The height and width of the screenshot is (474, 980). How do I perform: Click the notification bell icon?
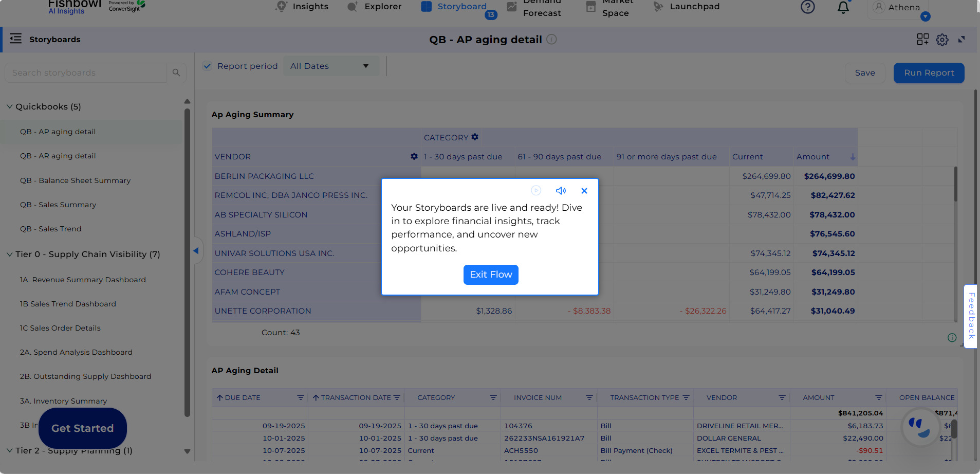(843, 7)
